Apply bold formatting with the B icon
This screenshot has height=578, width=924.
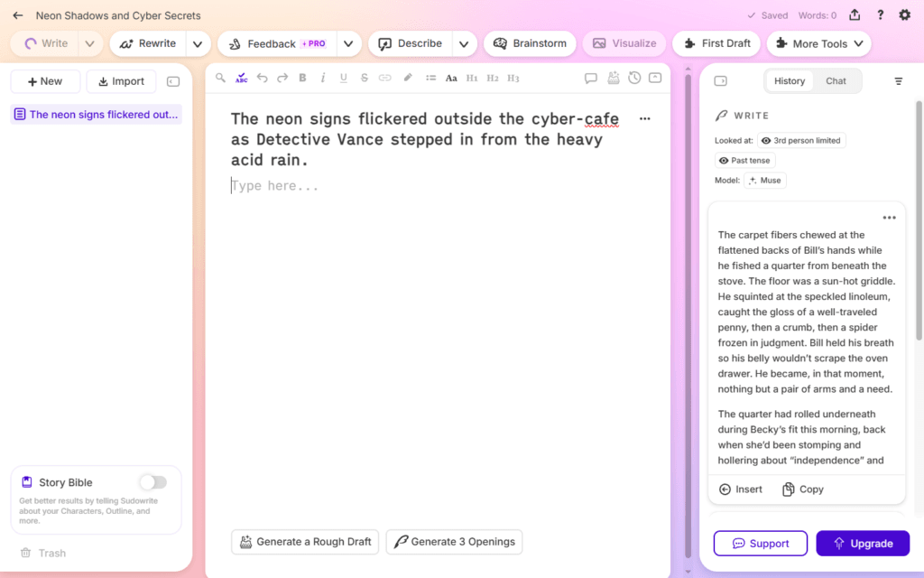302,78
